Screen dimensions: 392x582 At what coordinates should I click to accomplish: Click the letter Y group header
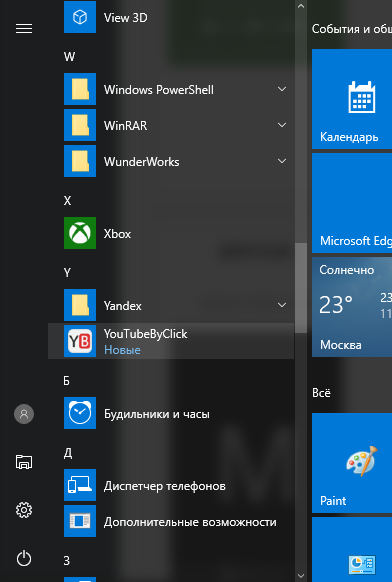click(67, 273)
